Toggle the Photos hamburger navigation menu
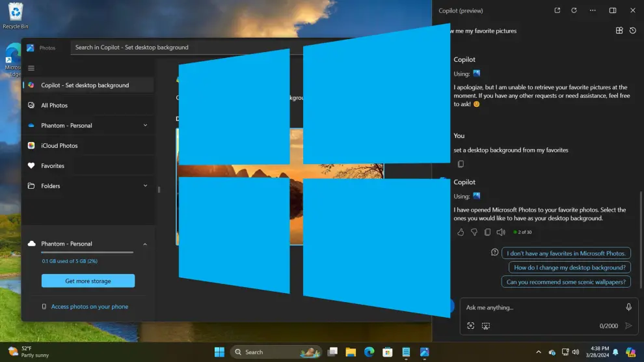 [31, 68]
